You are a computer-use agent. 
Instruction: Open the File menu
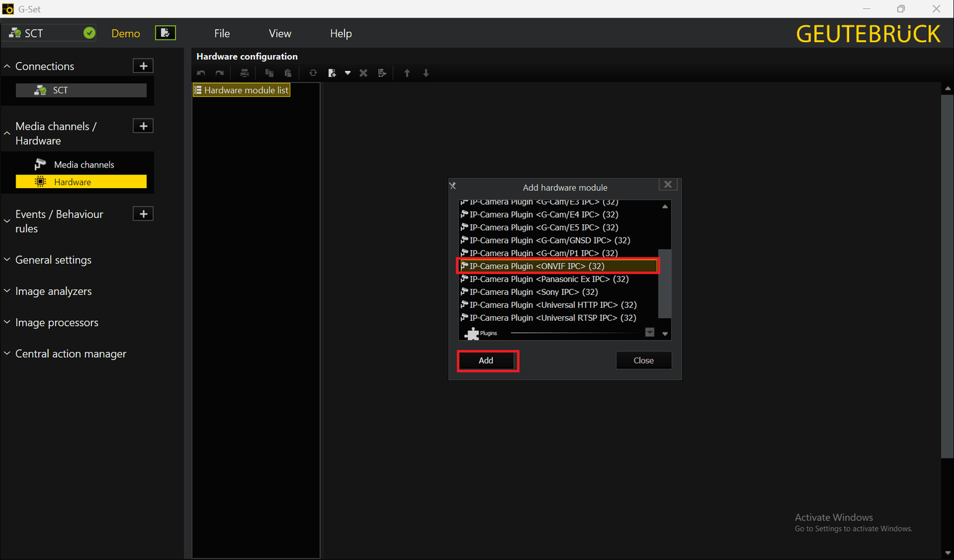[x=221, y=33]
